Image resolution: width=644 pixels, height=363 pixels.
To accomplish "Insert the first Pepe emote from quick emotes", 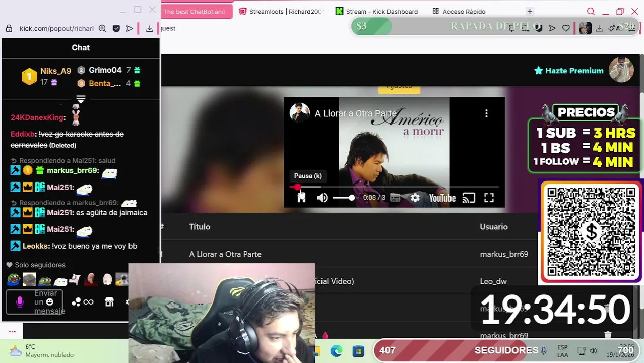I will [14, 279].
